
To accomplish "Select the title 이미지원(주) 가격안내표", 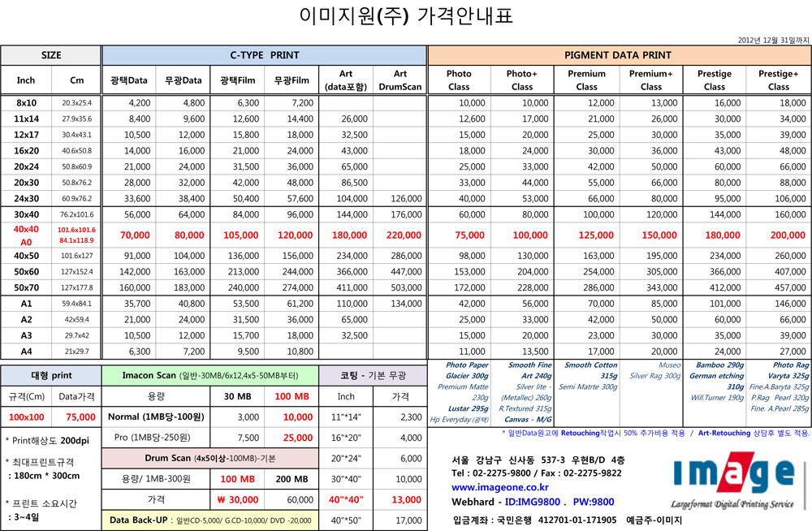I will point(406,15).
